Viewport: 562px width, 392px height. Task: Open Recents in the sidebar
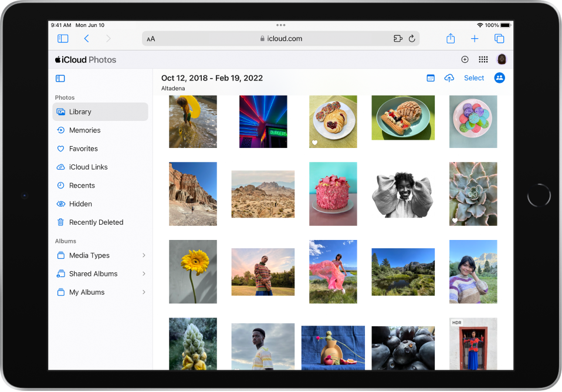[x=100, y=185]
